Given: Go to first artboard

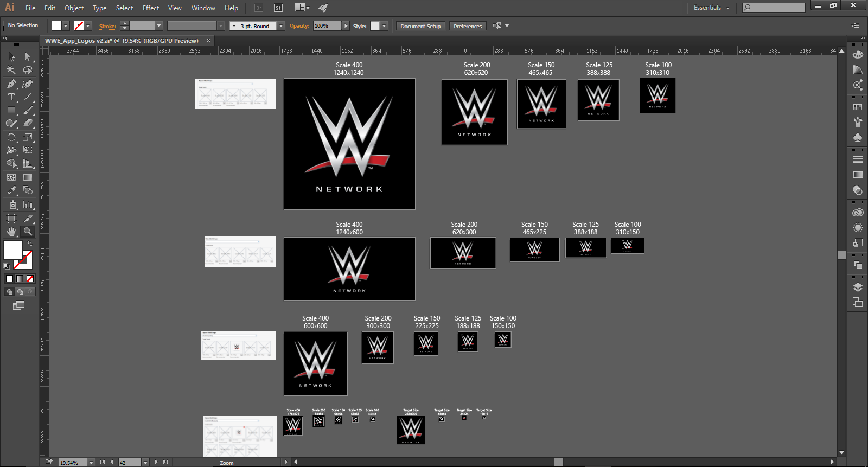Looking at the screenshot, I should pyautogui.click(x=103, y=462).
